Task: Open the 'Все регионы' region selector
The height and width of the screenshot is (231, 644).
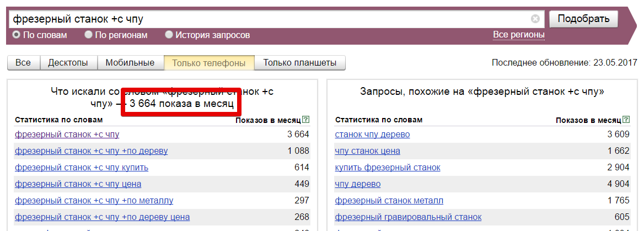Action: tap(518, 35)
